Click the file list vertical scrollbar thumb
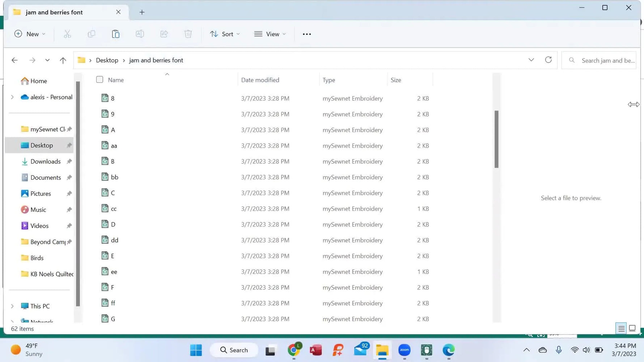Viewport: 644px width, 362px height. tap(496, 139)
